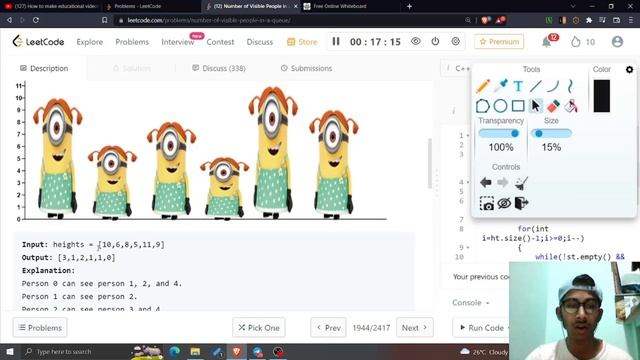Select the curved arc line tool

pyautogui.click(x=553, y=86)
